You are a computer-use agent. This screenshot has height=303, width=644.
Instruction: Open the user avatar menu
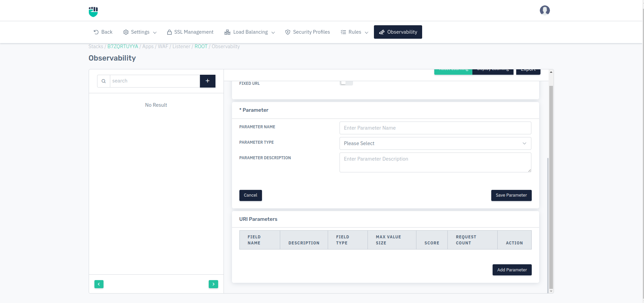pos(545,10)
